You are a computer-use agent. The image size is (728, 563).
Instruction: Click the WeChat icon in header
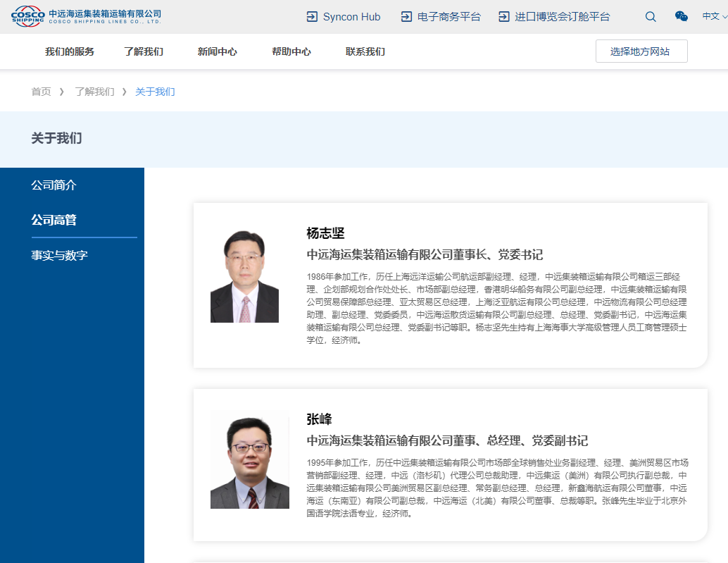(x=681, y=16)
